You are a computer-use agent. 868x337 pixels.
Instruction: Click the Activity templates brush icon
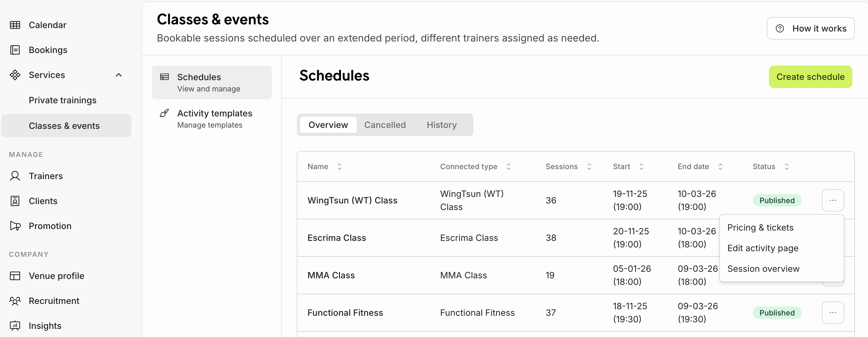click(x=164, y=113)
